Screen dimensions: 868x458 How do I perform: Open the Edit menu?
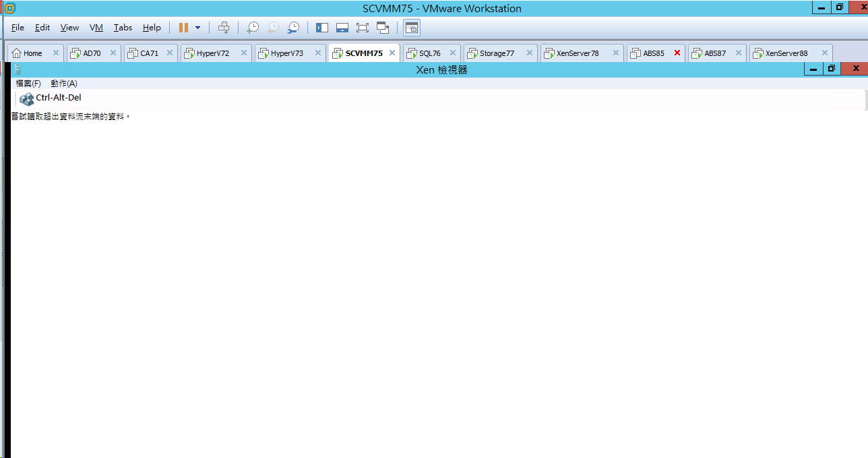(42, 28)
